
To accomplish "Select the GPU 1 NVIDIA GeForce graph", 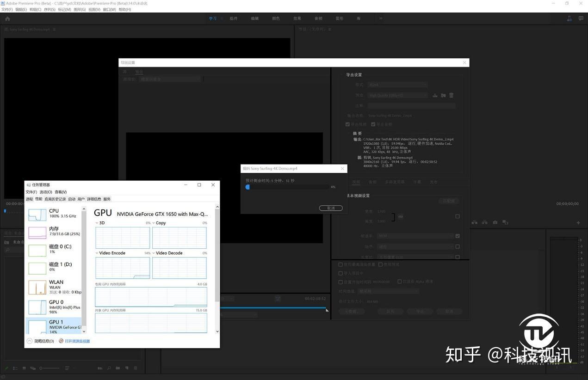I will [x=37, y=326].
